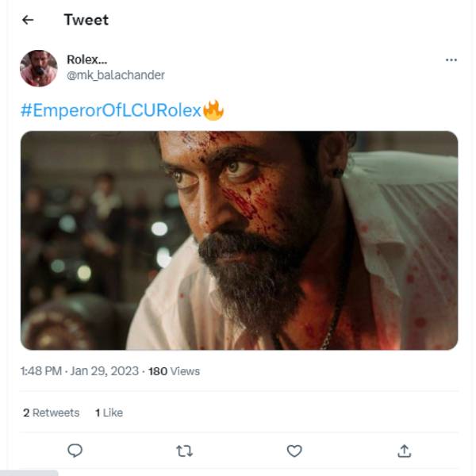Viewport: 476px width, 476px height.
Task: View the 2 Retweets list
Action: 52,413
